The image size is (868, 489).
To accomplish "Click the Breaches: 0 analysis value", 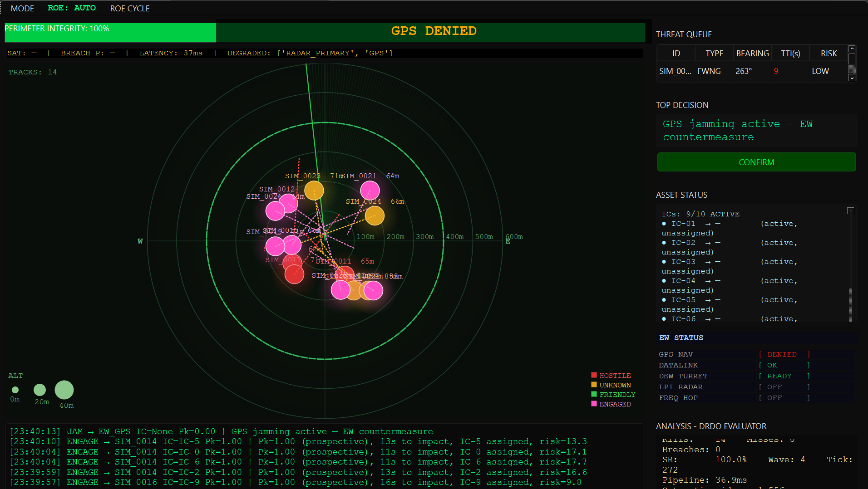I will pos(691,450).
